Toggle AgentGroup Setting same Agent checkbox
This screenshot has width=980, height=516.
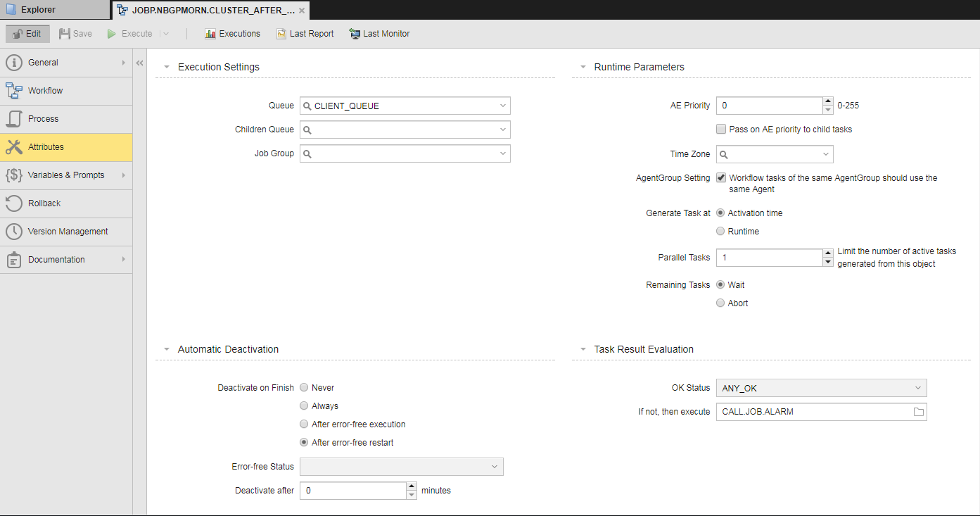tap(720, 178)
